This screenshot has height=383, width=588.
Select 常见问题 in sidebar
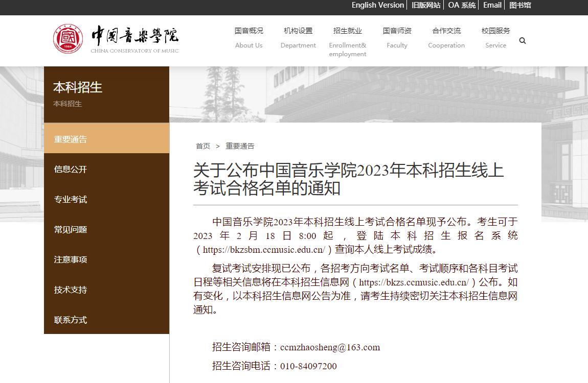(106, 229)
